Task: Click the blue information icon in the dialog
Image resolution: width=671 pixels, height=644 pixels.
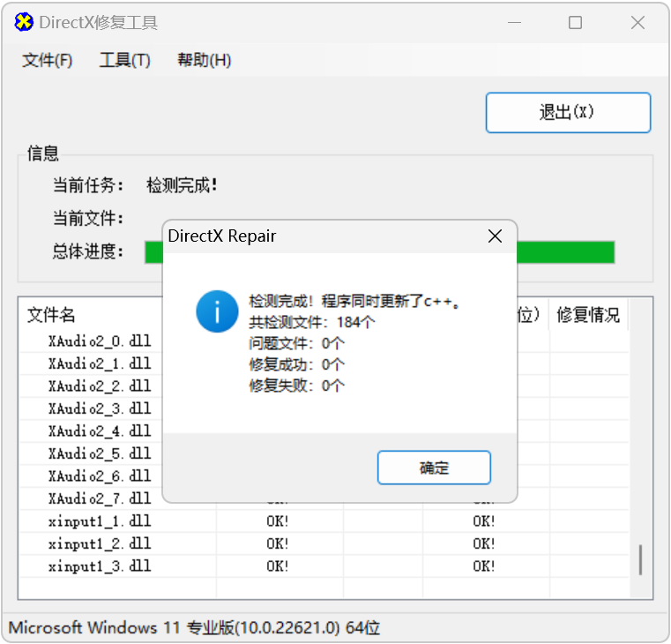Action: tap(218, 311)
